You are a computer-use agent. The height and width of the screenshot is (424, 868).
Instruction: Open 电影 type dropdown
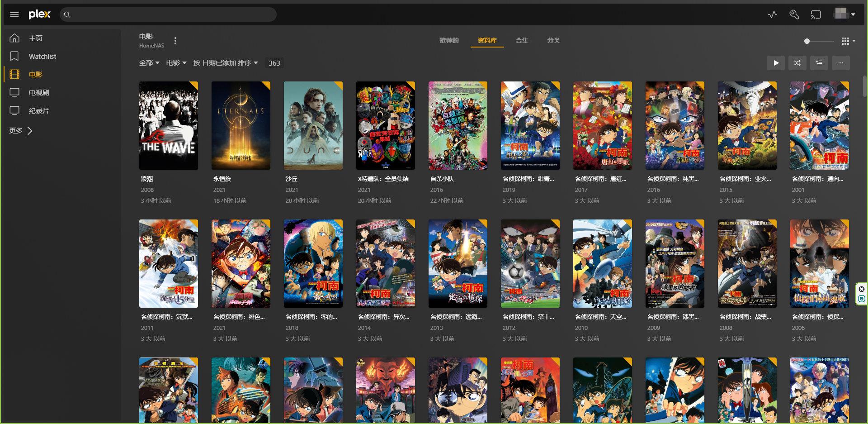tap(176, 63)
